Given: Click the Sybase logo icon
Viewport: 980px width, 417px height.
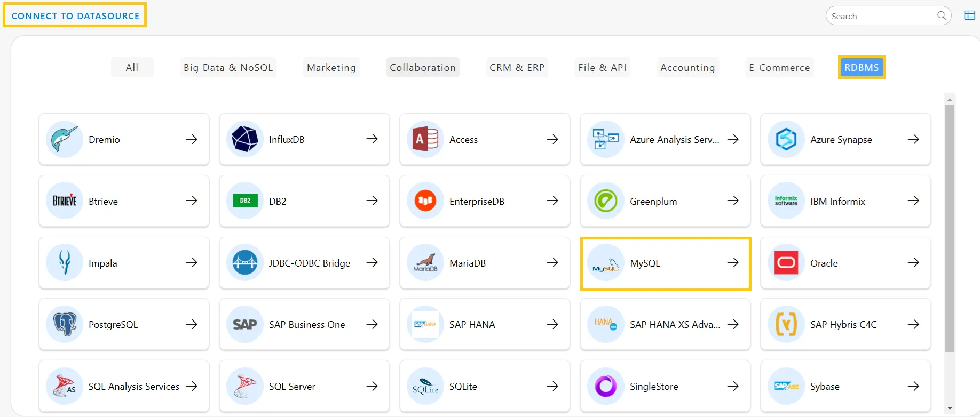Looking at the screenshot, I should pos(786,386).
